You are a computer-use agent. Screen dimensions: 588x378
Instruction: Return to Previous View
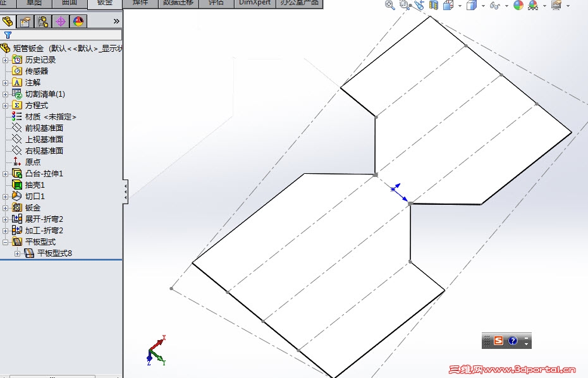(419, 4)
